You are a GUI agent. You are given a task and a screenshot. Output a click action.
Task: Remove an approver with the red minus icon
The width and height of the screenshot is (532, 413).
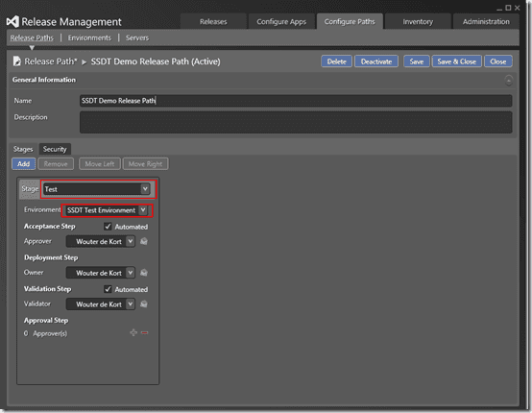tap(145, 333)
